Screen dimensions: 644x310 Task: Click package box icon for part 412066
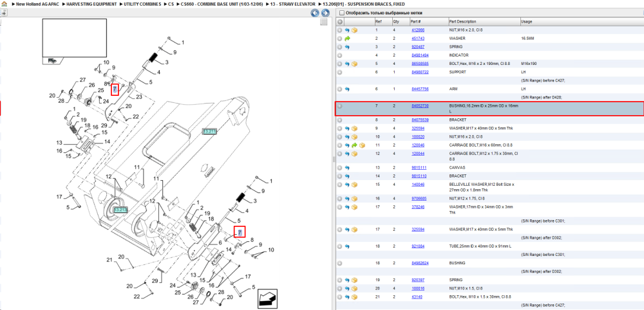[354, 30]
